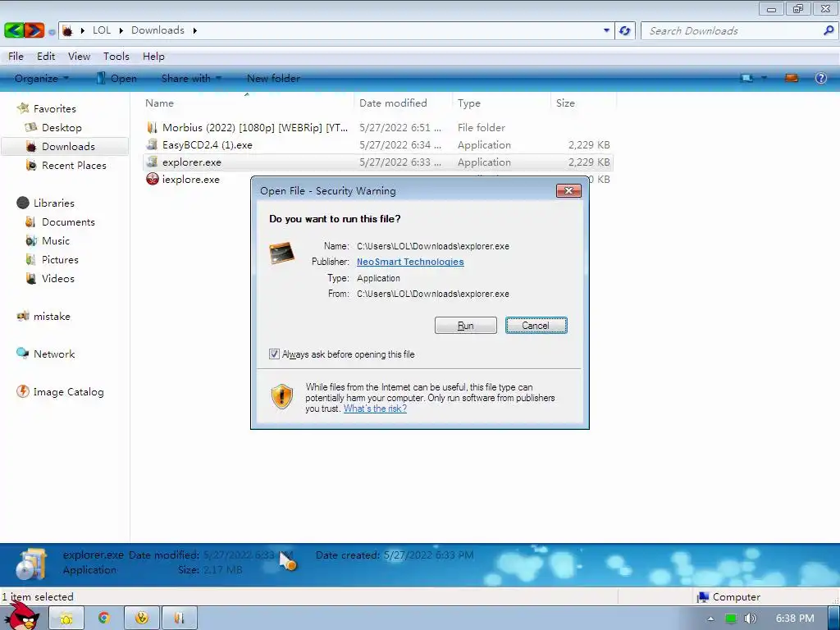The image size is (840, 630).
Task: Click the search magnifier icon
Action: click(x=829, y=30)
